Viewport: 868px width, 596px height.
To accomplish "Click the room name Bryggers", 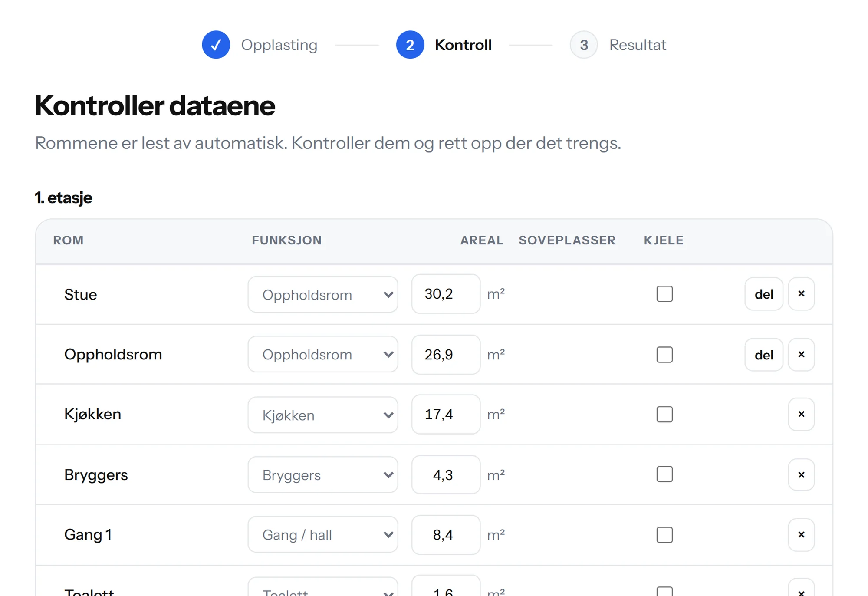I will [96, 475].
